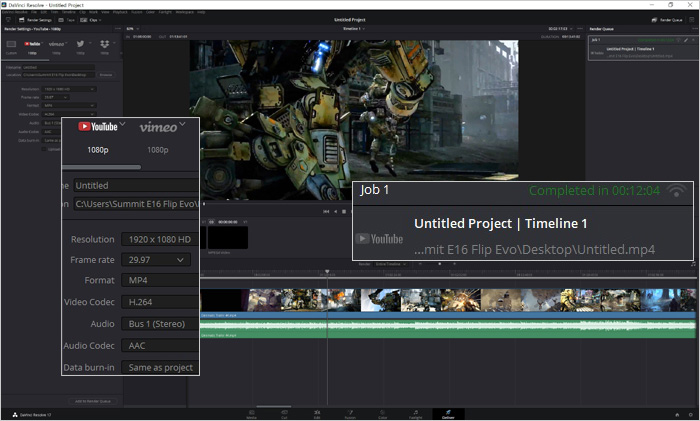This screenshot has height=421, width=700.
Task: Open the Edit page icon
Action: [317, 412]
